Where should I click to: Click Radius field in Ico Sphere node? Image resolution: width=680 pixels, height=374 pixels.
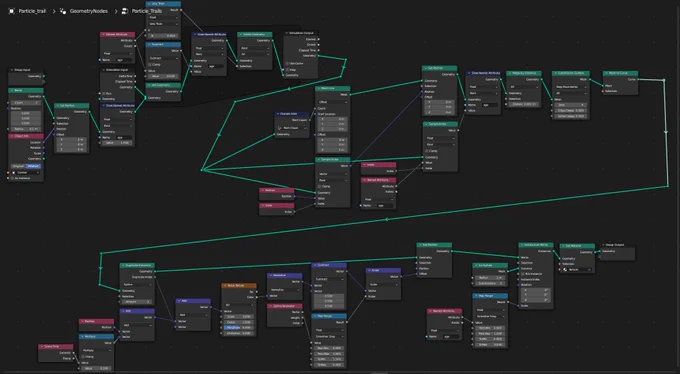(490, 278)
